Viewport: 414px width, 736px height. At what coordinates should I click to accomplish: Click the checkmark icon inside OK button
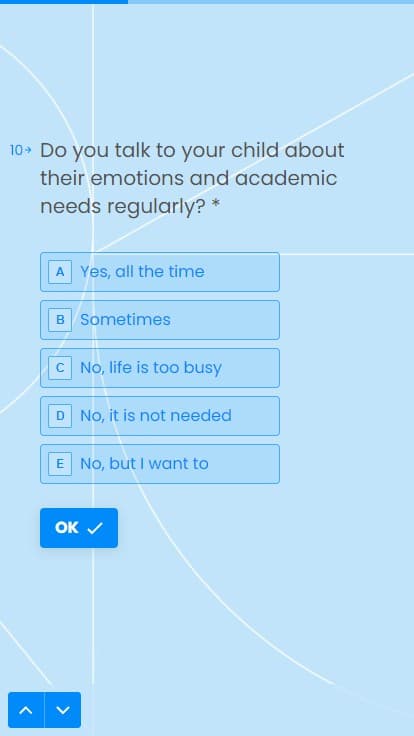click(x=95, y=529)
